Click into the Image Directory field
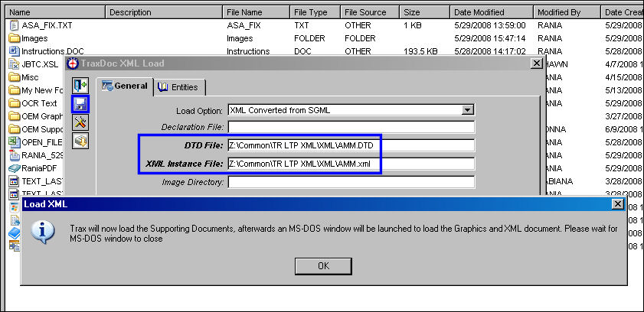This screenshot has height=312, width=644. [351, 182]
